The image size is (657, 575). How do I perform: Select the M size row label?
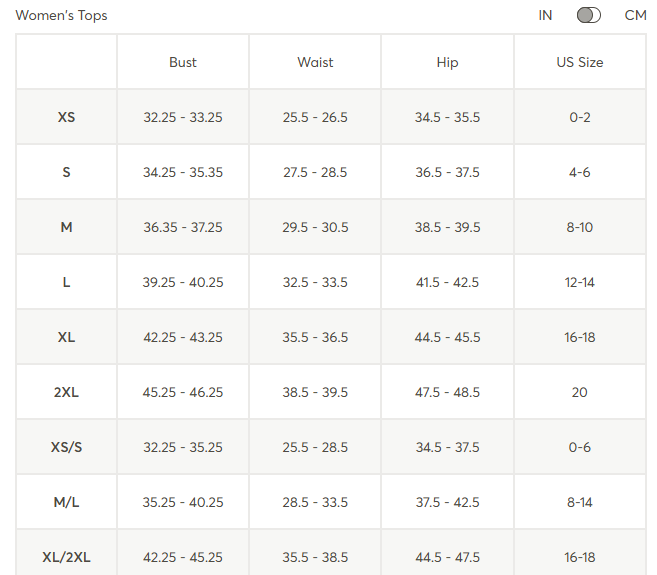pyautogui.click(x=66, y=227)
